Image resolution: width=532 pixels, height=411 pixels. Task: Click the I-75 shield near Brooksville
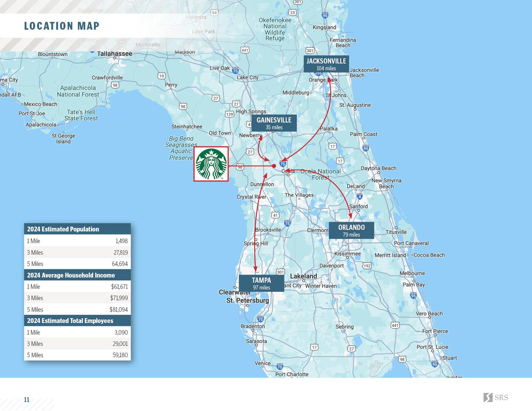pyautogui.click(x=288, y=223)
